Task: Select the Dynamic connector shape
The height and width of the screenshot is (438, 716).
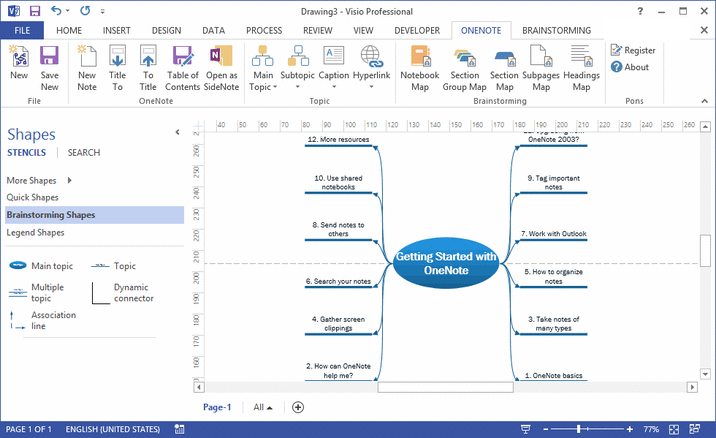Action: pyautogui.click(x=123, y=293)
